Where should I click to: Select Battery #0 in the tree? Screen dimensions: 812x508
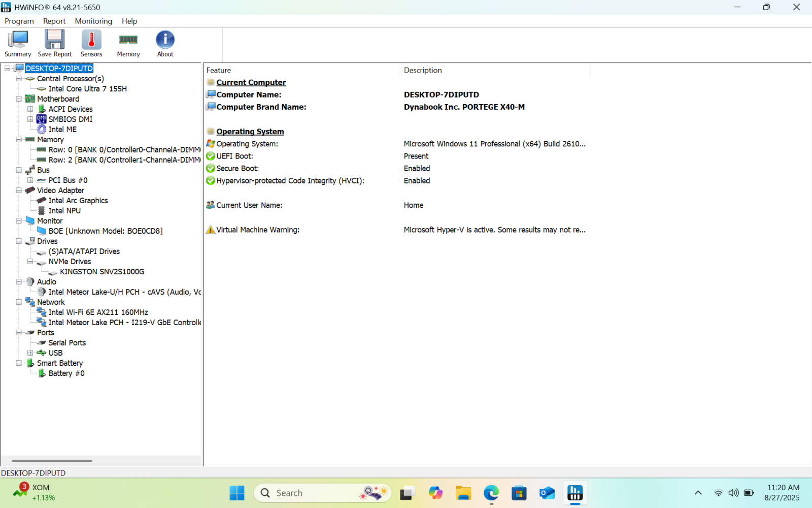coord(66,373)
